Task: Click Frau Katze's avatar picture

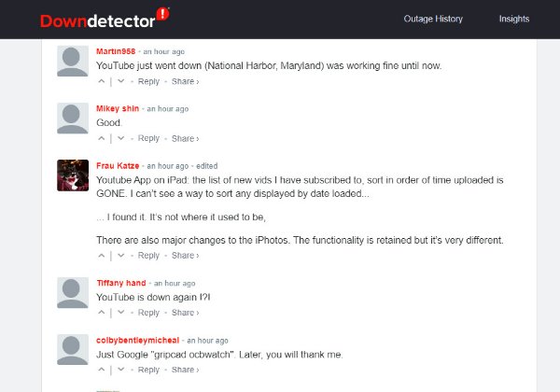Action: click(73, 175)
